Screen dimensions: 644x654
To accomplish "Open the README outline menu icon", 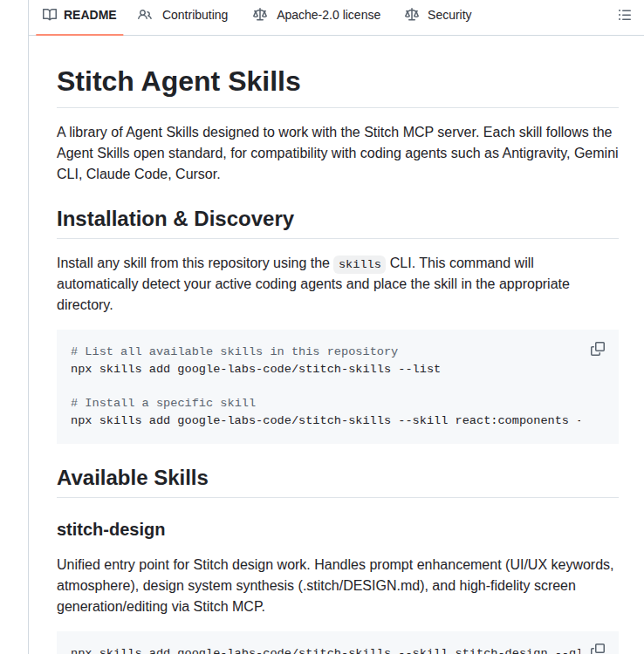I will click(625, 15).
